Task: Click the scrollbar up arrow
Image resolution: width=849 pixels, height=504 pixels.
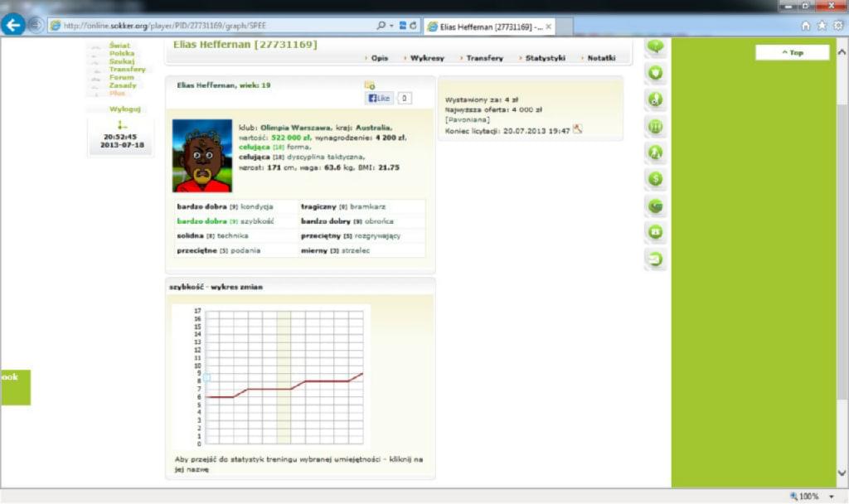Action: [x=842, y=52]
